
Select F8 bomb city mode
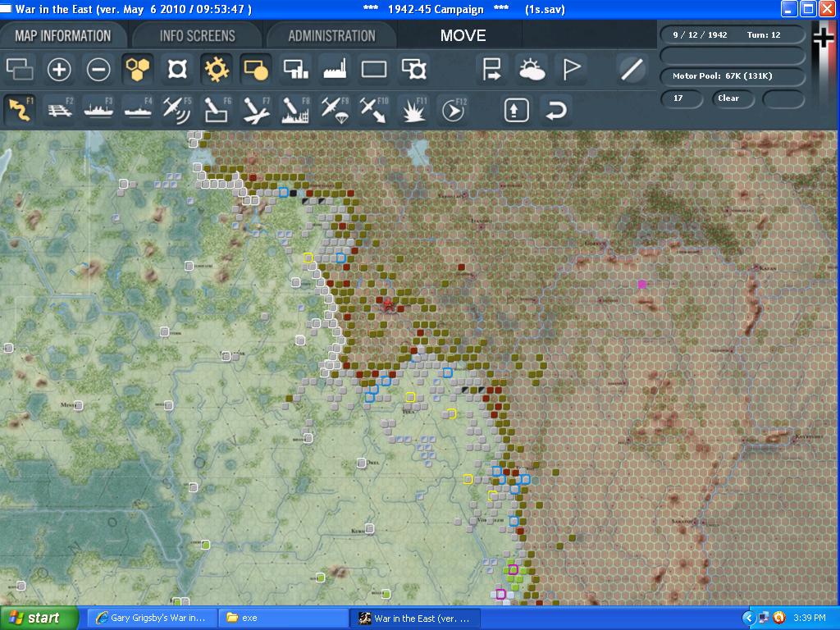295,110
